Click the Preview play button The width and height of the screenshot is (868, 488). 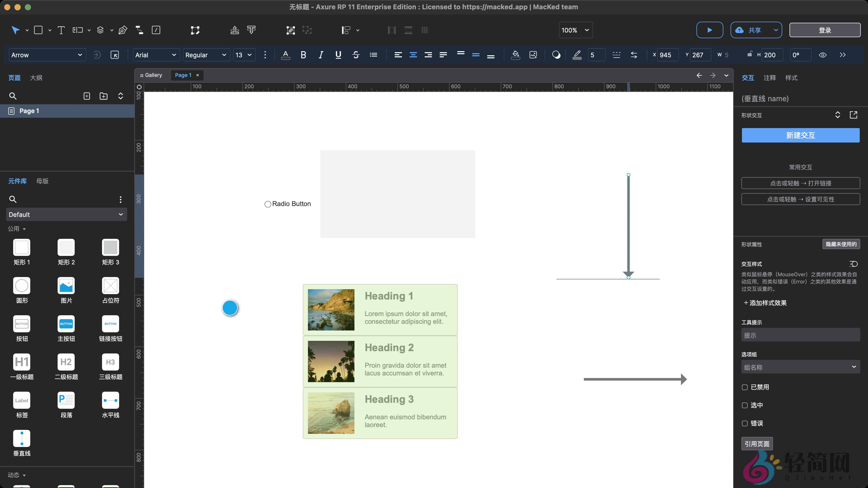709,30
